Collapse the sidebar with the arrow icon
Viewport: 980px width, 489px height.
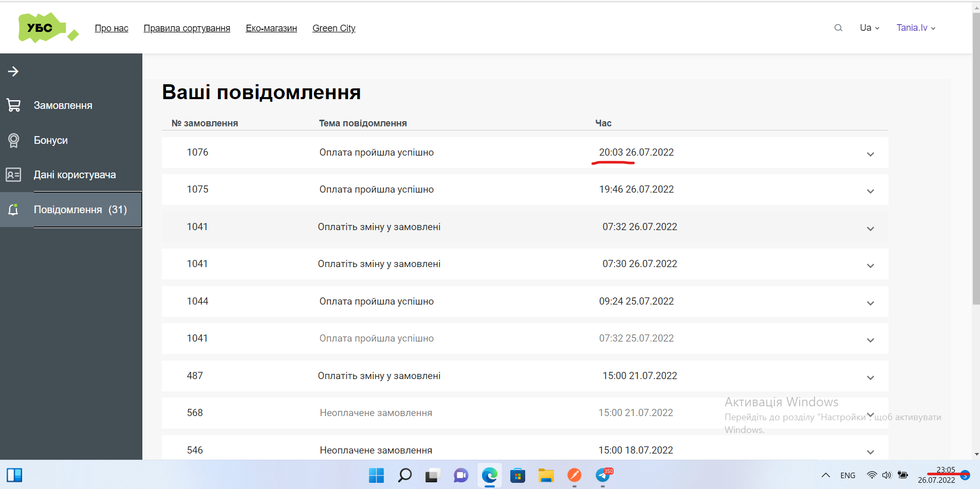point(14,71)
